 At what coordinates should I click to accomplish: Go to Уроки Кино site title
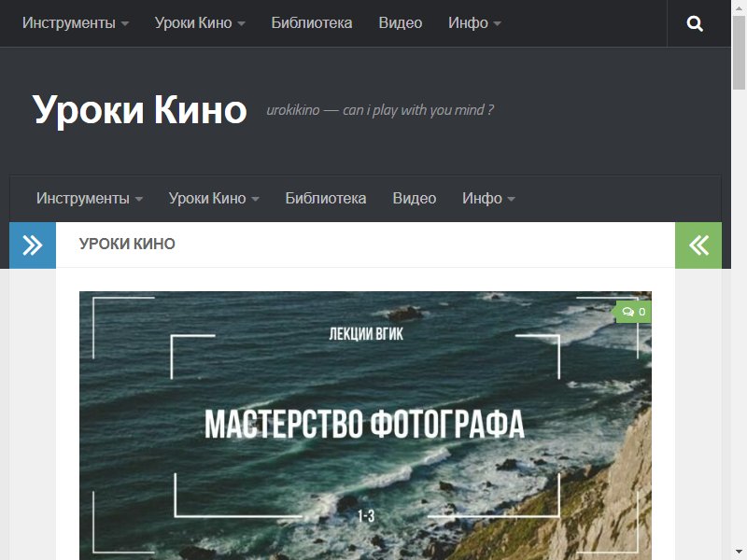pyautogui.click(x=139, y=109)
